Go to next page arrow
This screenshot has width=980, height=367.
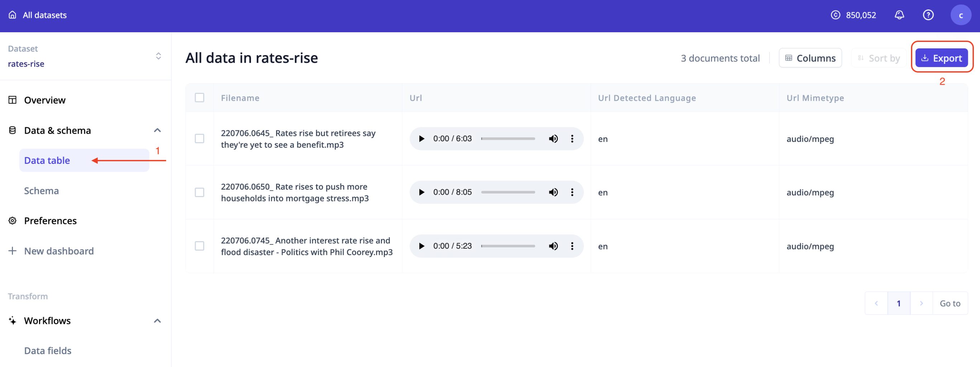coord(922,303)
